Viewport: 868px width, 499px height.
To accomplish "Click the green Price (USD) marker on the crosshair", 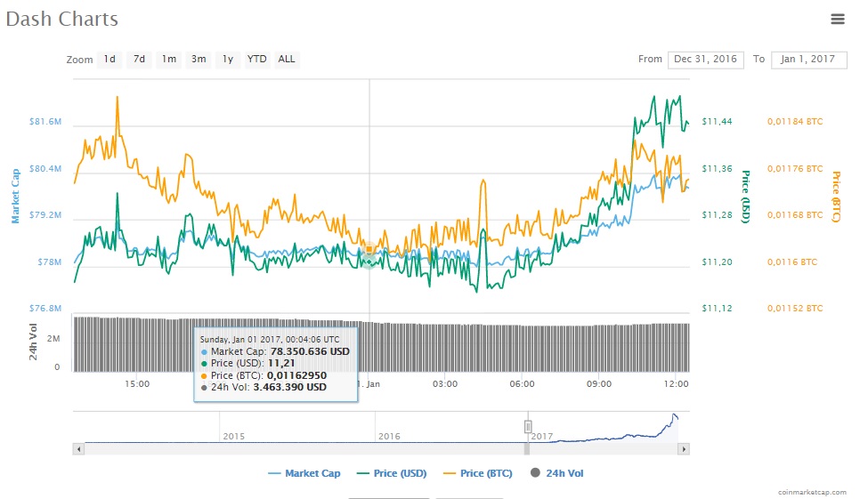I will (x=369, y=262).
